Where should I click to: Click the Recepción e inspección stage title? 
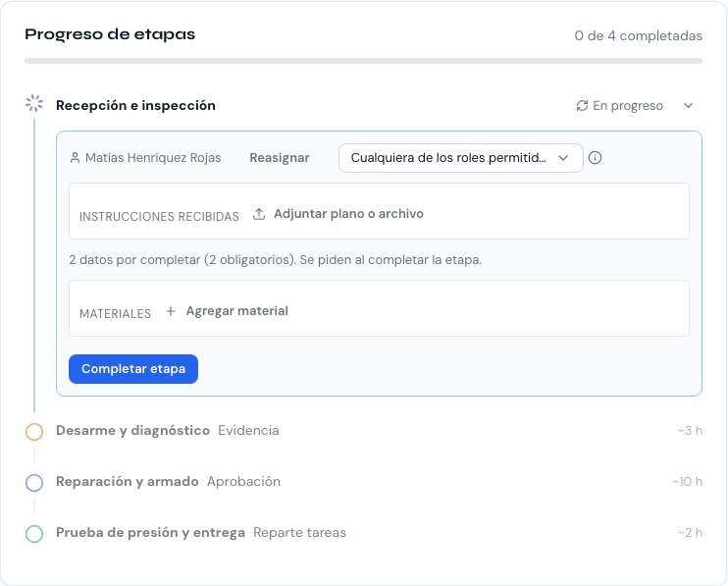click(x=135, y=105)
